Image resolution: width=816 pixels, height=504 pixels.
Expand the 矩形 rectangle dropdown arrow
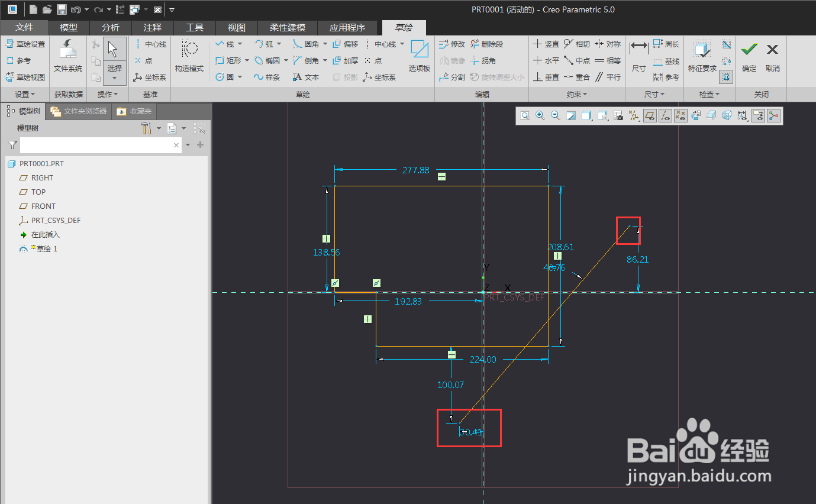coord(246,60)
